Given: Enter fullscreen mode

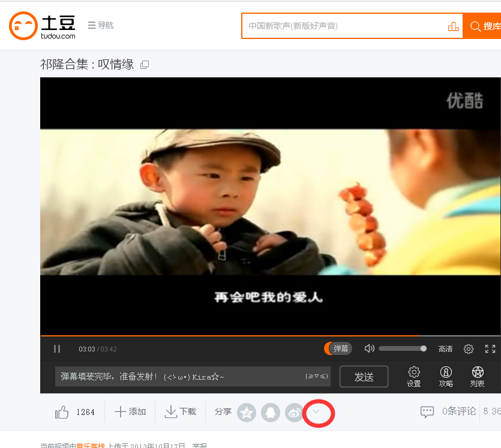Looking at the screenshot, I should coord(490,348).
